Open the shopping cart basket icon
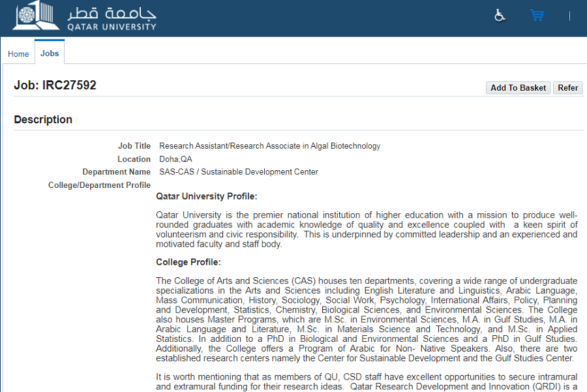Screen dimensions: 587x392 [537, 15]
